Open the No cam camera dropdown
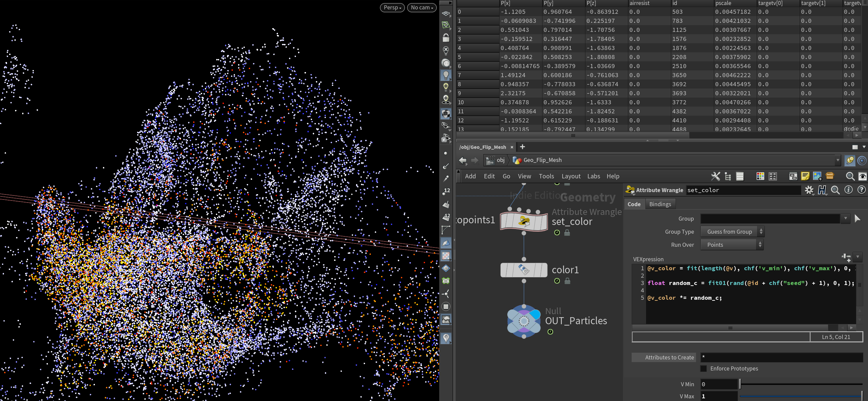868x401 pixels. click(x=421, y=7)
